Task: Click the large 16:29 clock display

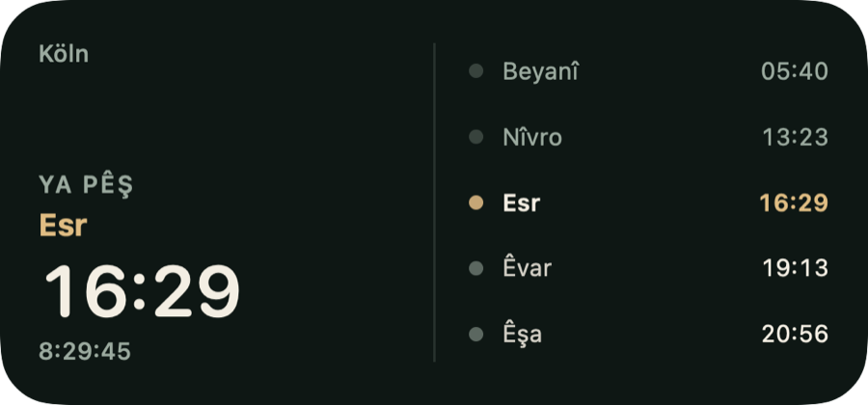Action: pos(143,291)
